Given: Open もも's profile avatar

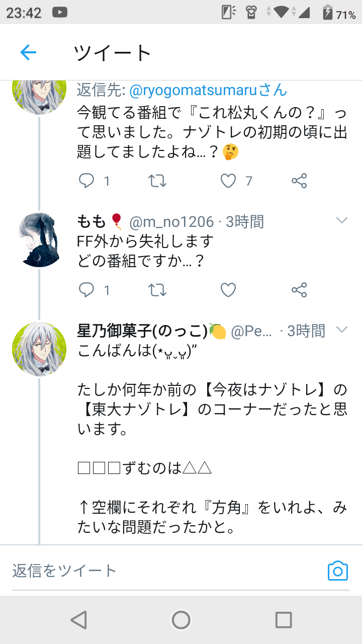Looking at the screenshot, I should (x=39, y=239).
